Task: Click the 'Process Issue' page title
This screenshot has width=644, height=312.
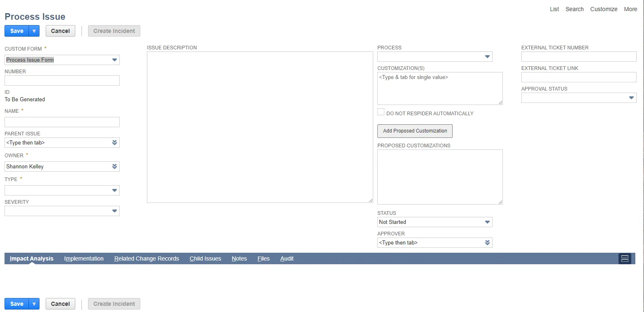Action: (35, 16)
